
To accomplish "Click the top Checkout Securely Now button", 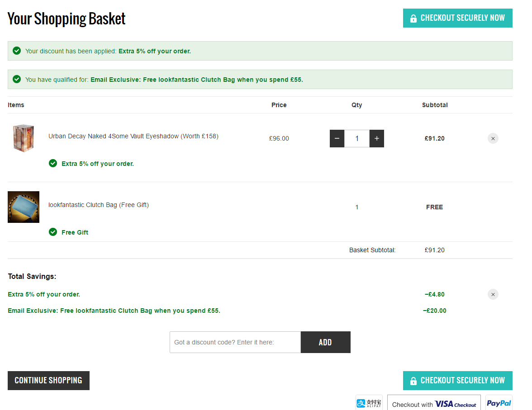I will tap(457, 18).
